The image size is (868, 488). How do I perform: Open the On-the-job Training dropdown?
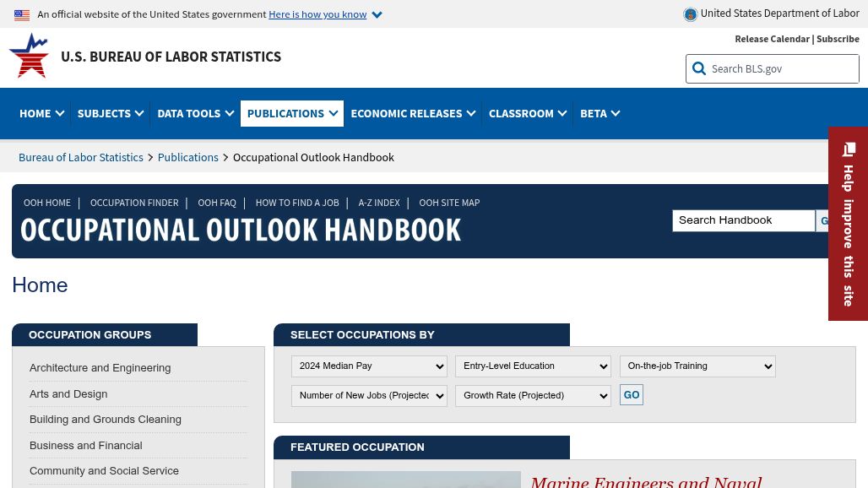coord(697,366)
